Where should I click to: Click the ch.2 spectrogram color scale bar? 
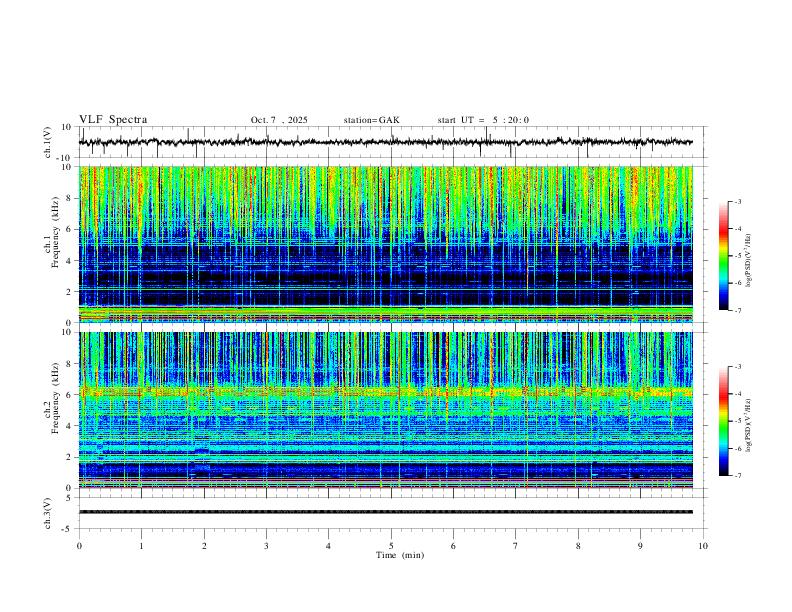[x=723, y=421]
